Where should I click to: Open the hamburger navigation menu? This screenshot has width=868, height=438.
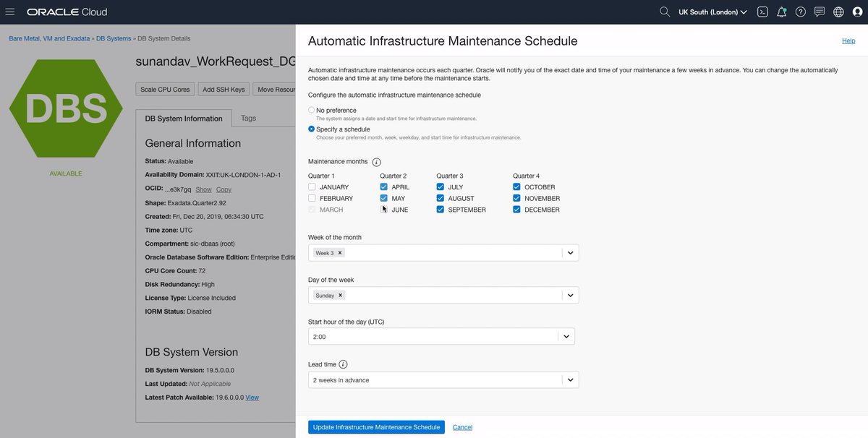tap(10, 12)
